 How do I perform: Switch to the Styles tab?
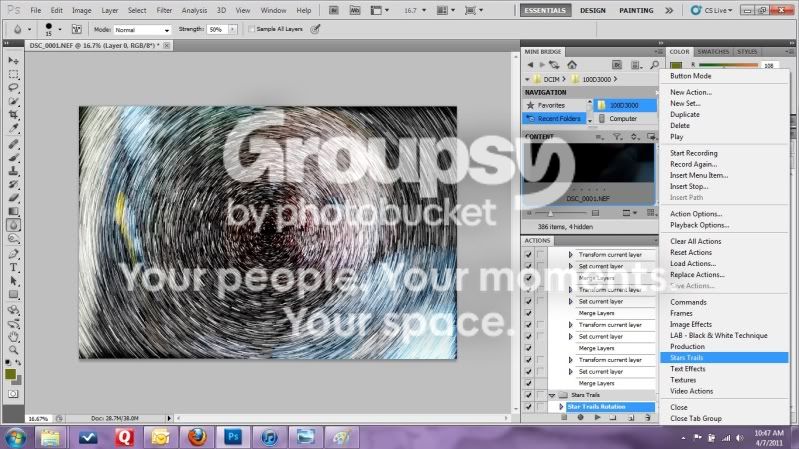747,51
